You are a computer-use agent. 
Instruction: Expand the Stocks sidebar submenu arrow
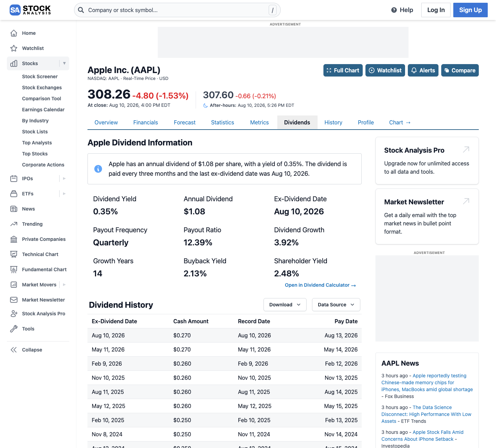tap(64, 63)
